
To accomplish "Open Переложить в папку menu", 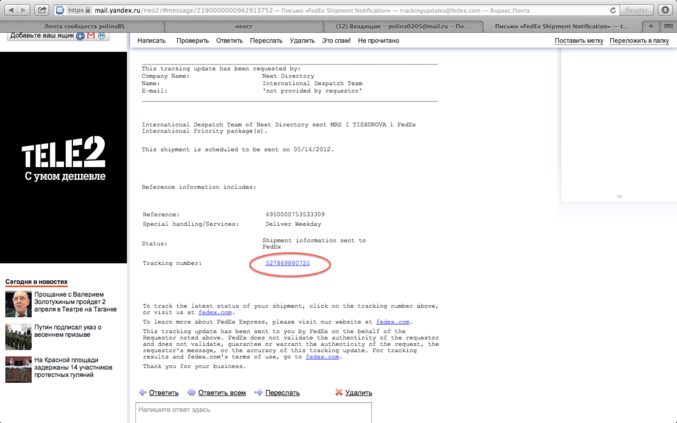I will 639,41.
